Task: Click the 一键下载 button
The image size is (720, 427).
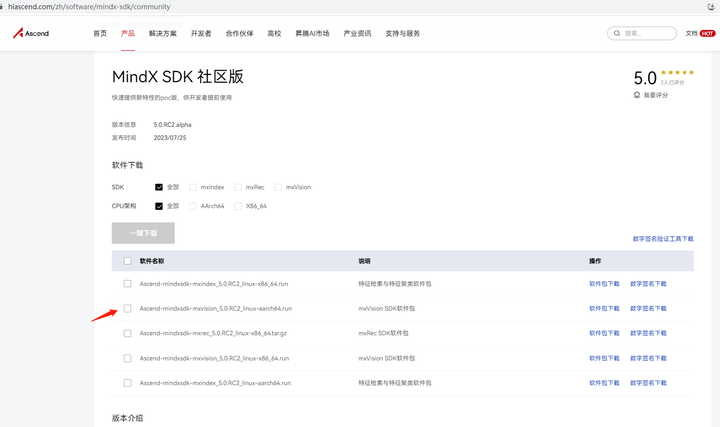Action: (x=143, y=233)
